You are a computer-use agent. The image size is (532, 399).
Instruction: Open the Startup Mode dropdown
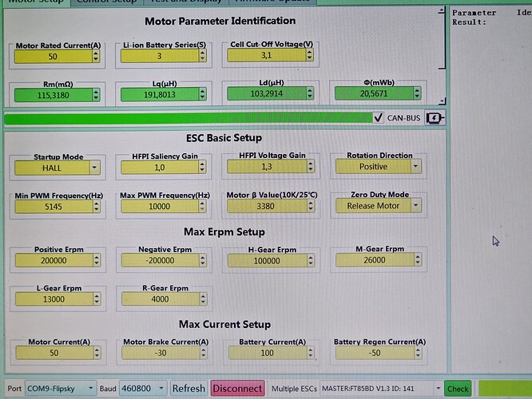[94, 168]
